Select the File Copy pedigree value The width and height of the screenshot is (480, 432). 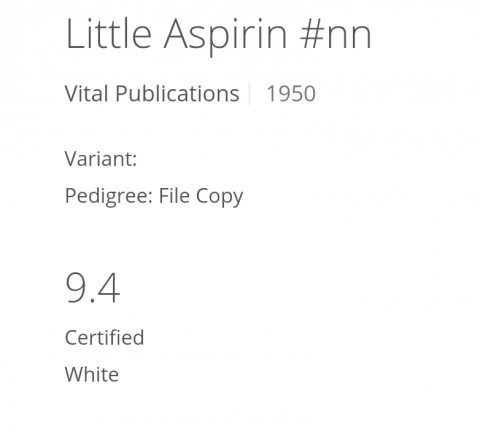click(x=201, y=196)
